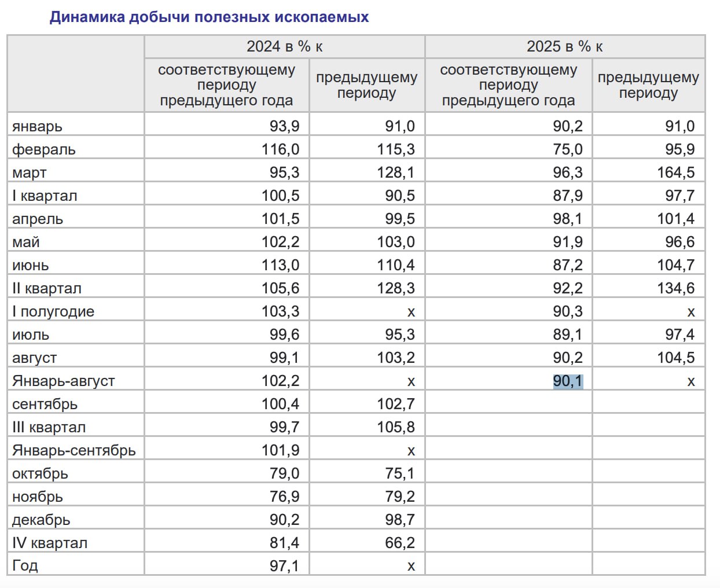The height and width of the screenshot is (588, 720).
Task: Click the 116,0 value in февраль row
Action: tap(280, 149)
